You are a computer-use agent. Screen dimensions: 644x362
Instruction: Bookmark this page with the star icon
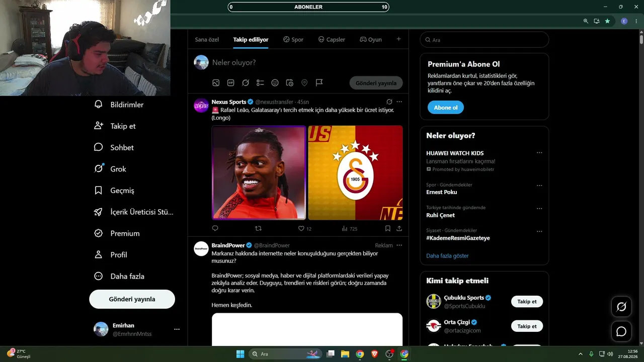pos(607,21)
